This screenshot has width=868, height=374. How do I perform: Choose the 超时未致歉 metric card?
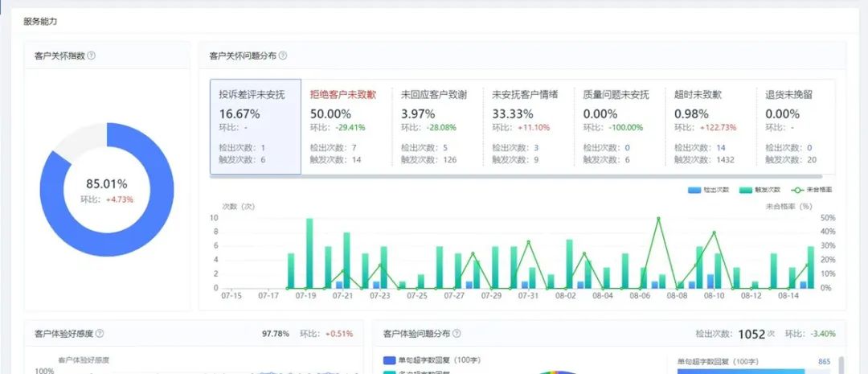[x=710, y=126]
